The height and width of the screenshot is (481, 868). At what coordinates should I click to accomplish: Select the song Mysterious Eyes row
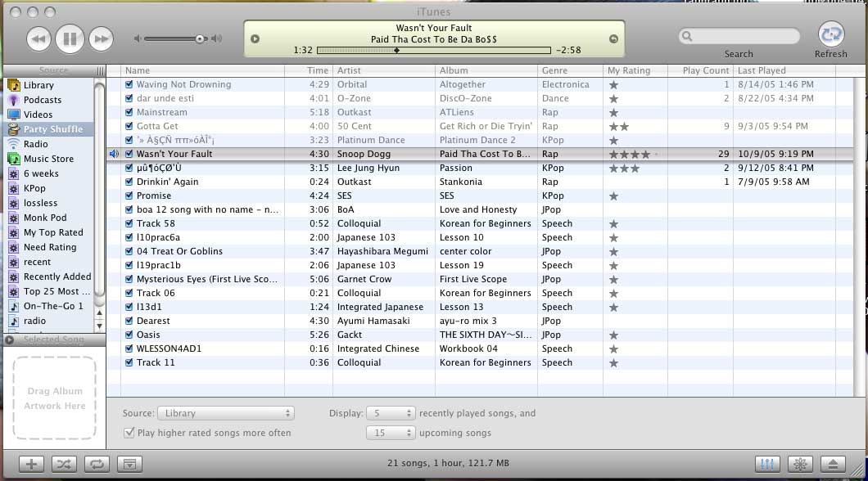click(480, 279)
